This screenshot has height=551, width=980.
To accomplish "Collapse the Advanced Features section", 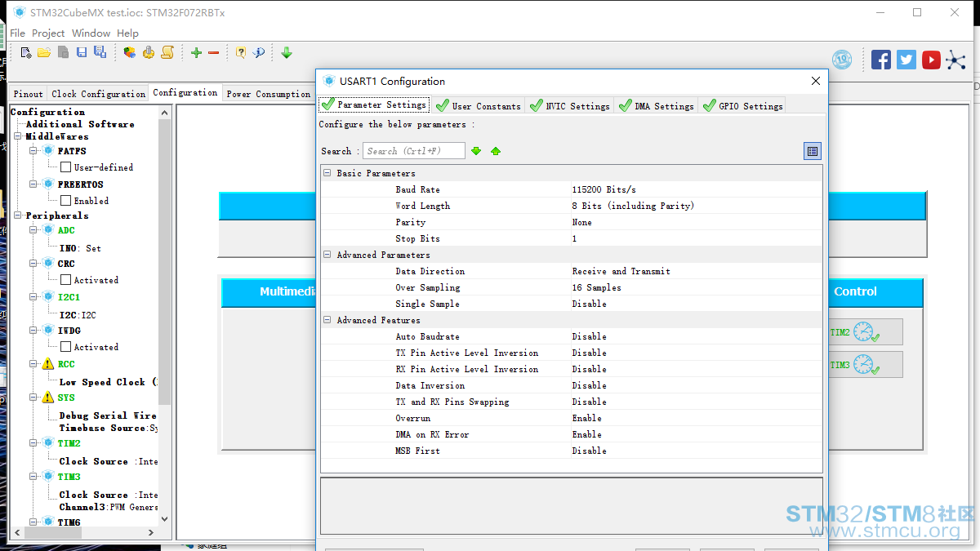I will point(327,320).
